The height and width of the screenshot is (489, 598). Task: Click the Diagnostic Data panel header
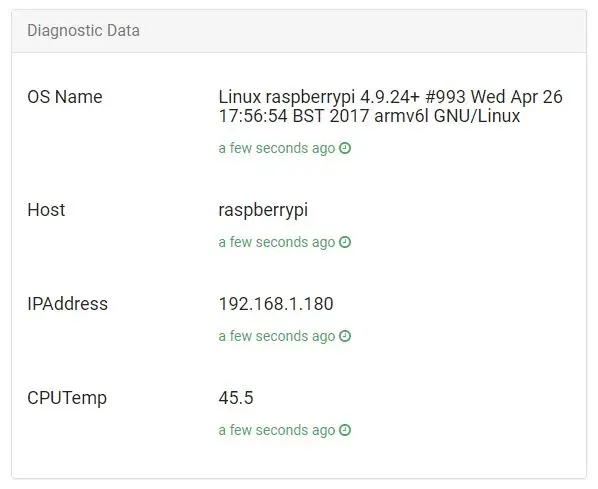(299, 31)
